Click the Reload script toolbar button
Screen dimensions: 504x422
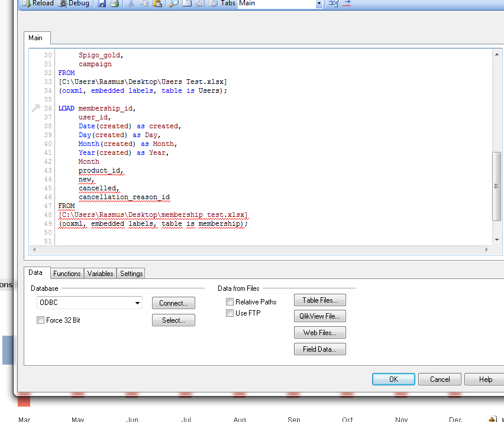[x=38, y=4]
